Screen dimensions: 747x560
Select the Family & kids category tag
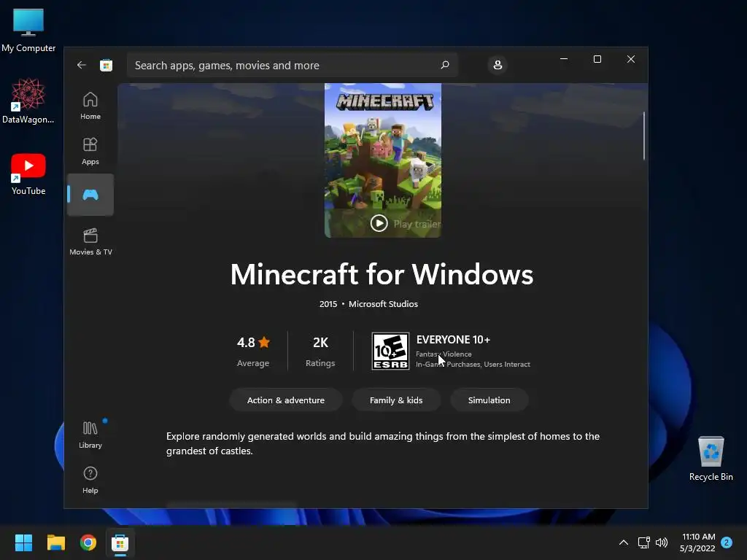pos(396,400)
